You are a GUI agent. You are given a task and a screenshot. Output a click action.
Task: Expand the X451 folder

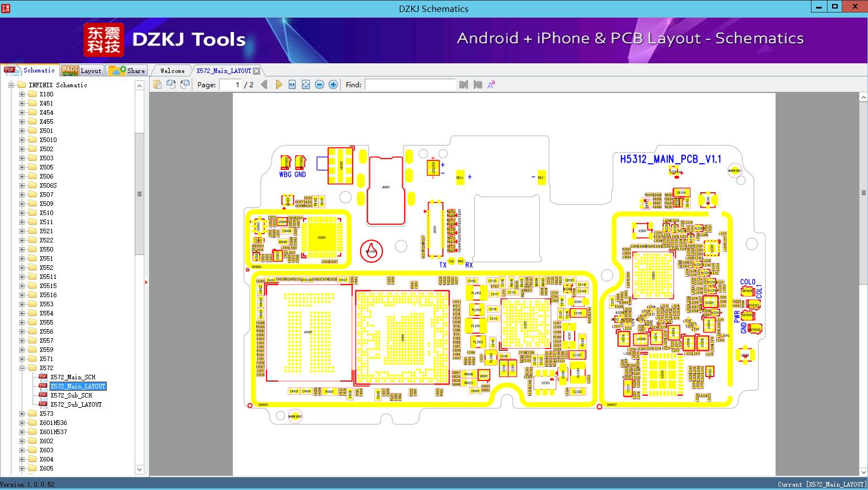(x=22, y=103)
